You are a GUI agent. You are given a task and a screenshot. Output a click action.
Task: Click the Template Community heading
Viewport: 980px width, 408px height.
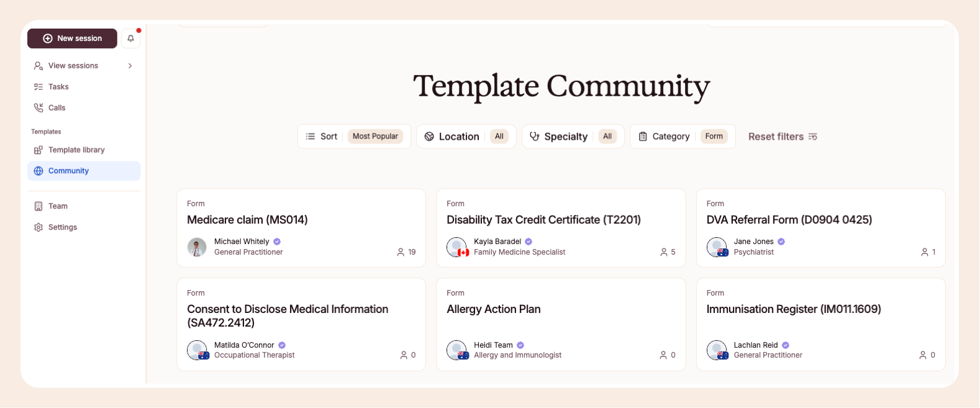(561, 86)
